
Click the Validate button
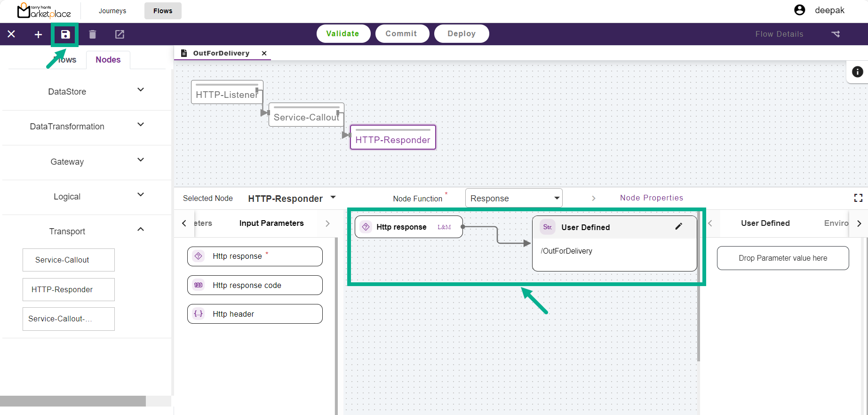343,34
